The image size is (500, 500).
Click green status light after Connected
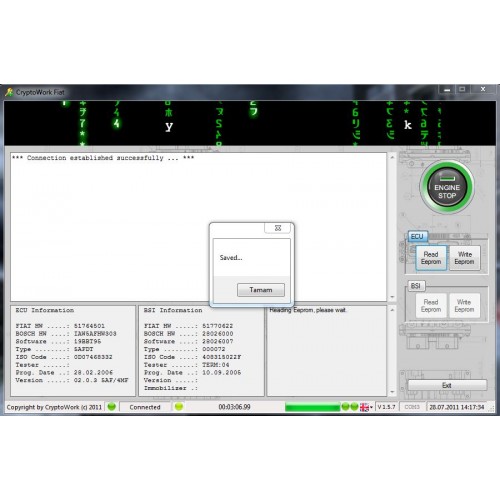179,407
